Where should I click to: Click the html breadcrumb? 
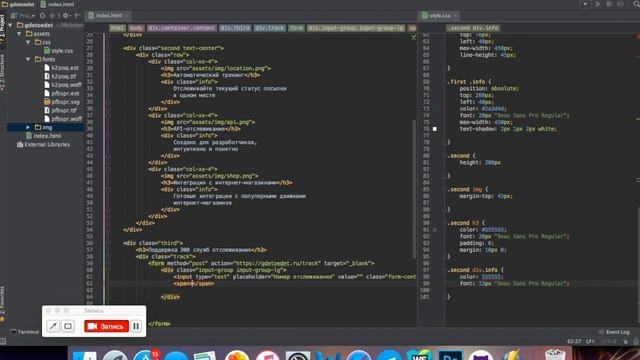tap(117, 28)
